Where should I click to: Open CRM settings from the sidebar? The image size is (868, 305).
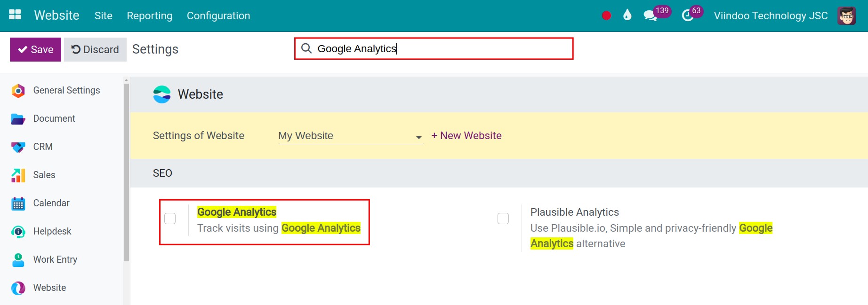[43, 147]
